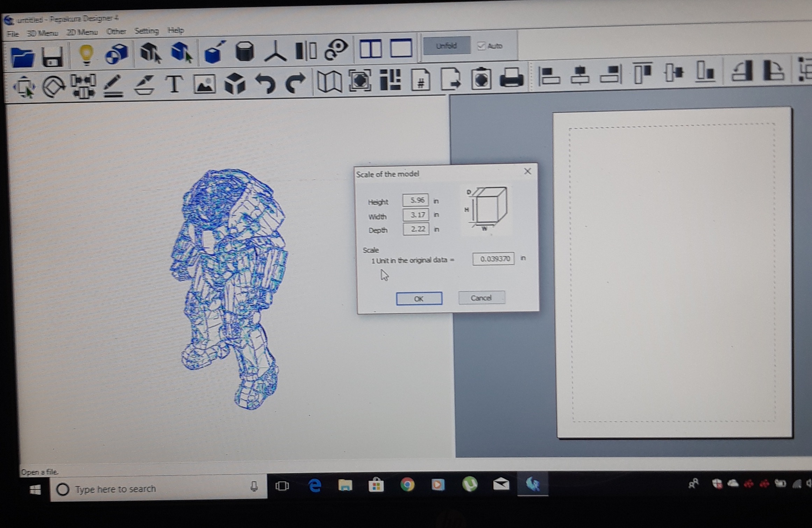
Task: Click the 1 Unit scale value field
Action: click(x=493, y=259)
